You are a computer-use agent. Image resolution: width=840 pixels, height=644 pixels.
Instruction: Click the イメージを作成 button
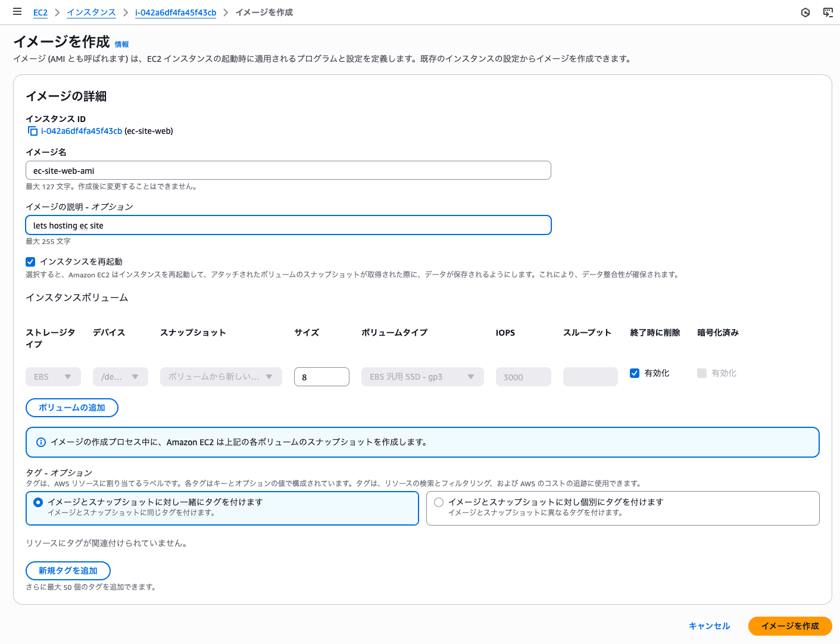[790, 626]
